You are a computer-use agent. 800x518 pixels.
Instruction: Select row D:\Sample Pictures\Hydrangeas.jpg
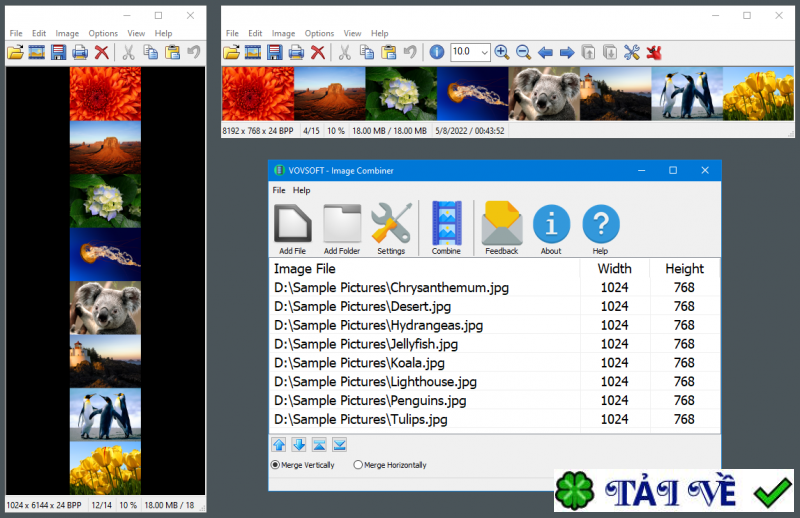494,325
